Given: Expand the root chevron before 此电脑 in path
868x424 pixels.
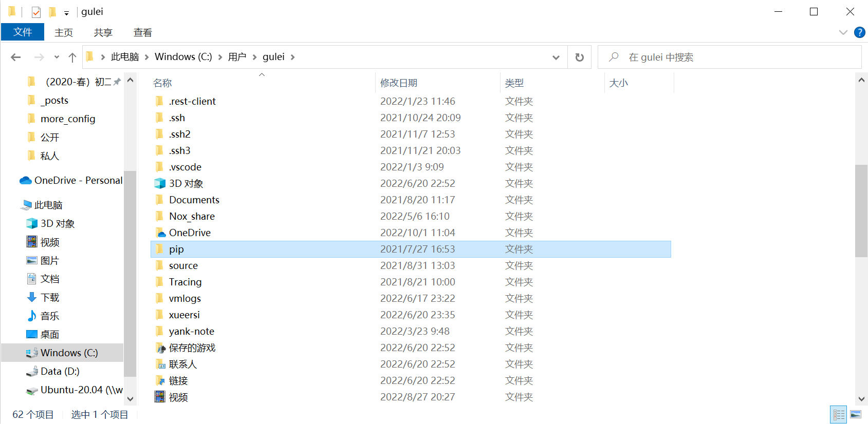Looking at the screenshot, I should point(103,57).
